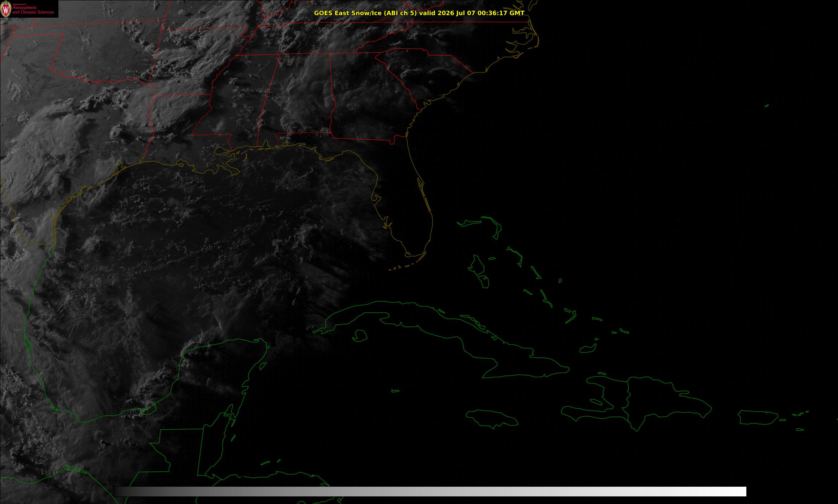838x504 pixels.
Task: Click the 0.0 label above the colorbar
Action: [113, 479]
